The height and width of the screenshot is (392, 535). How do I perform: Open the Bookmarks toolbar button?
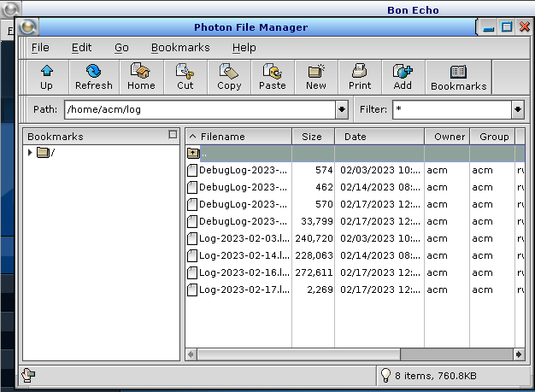459,77
